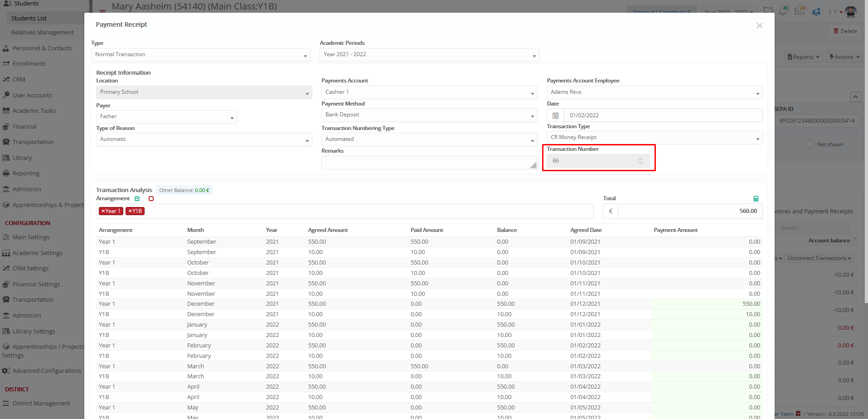The width and height of the screenshot is (868, 419).
Task: Click the District Management list icon
Action: pos(6,403)
